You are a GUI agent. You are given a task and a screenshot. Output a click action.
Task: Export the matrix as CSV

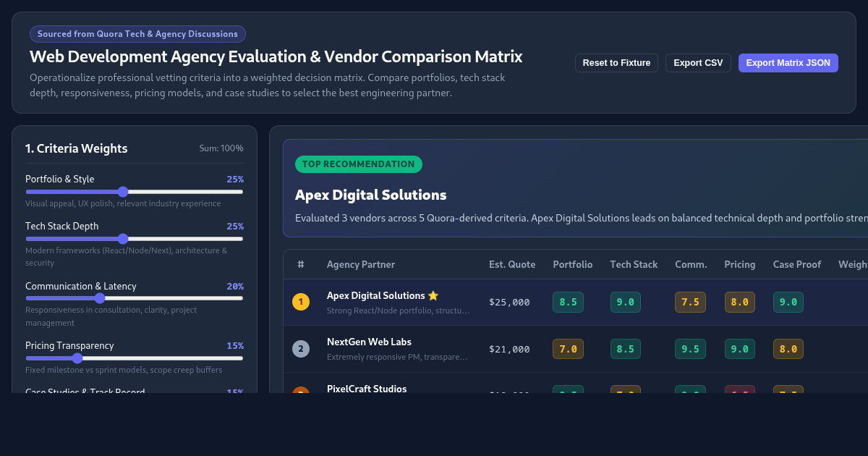[698, 63]
